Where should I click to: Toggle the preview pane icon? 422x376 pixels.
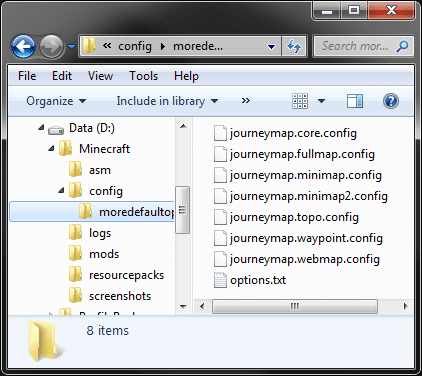(355, 101)
